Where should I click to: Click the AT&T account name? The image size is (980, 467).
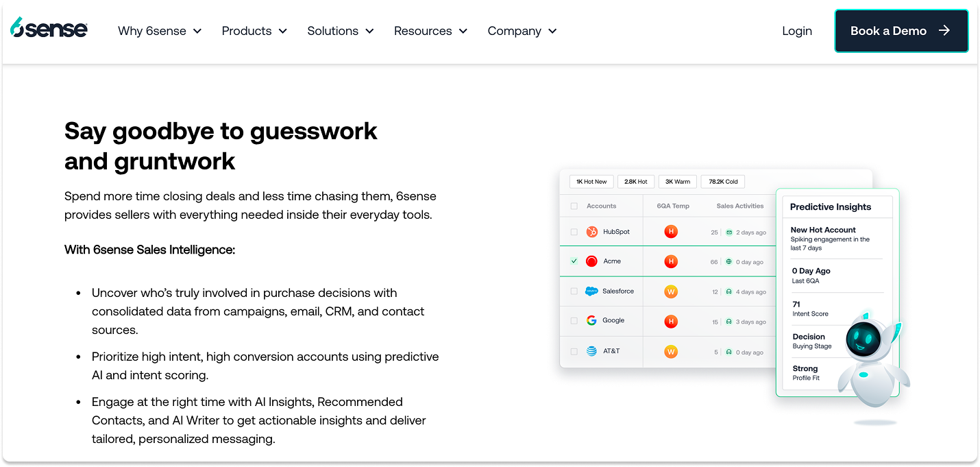[611, 351]
